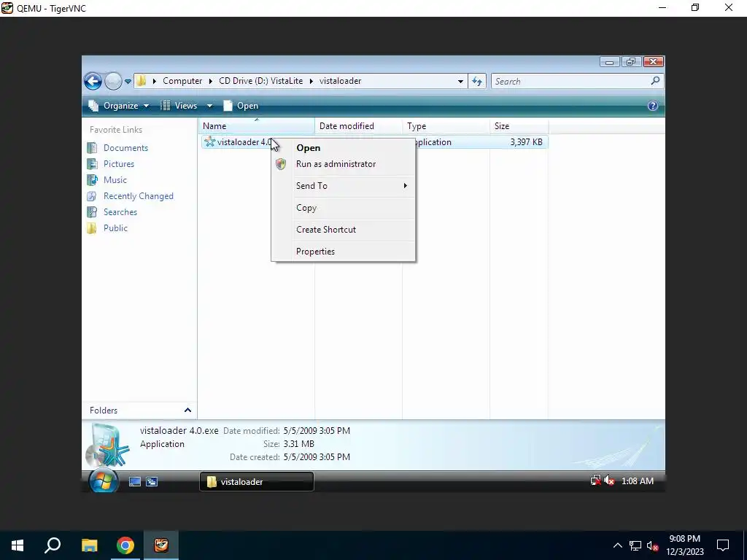Click the Music link's note icon
The width and height of the screenshot is (747, 560).
(x=92, y=180)
